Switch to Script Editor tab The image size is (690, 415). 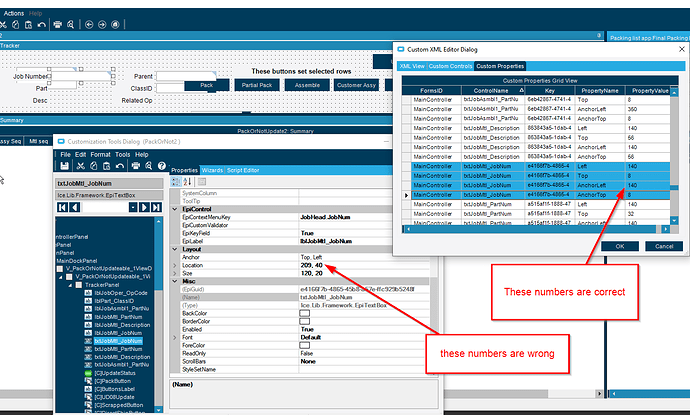243,170
